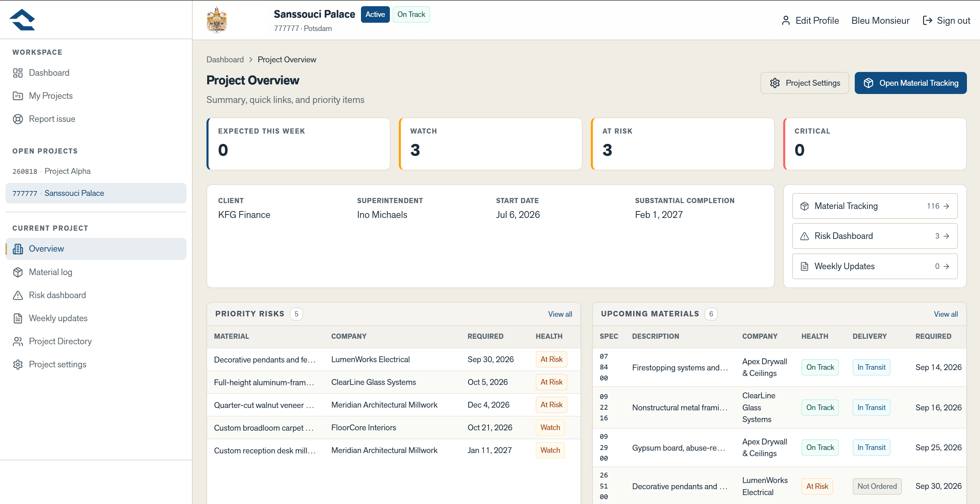Open the Risk Dashboard quick link
This screenshot has width=980, height=504.
click(875, 236)
